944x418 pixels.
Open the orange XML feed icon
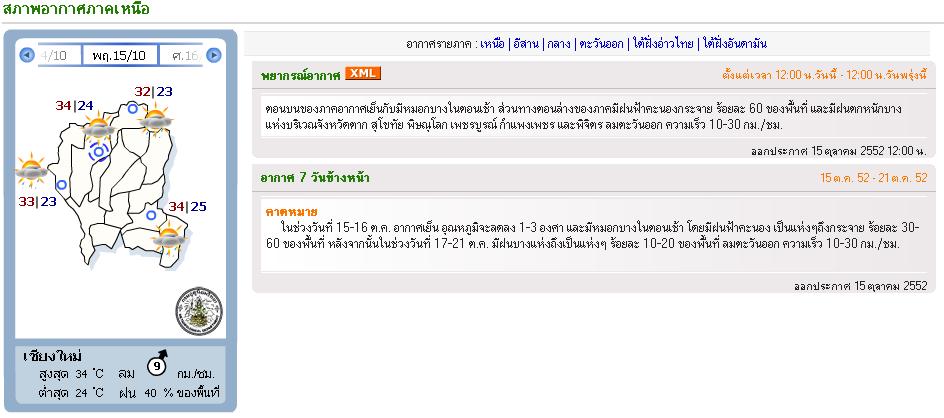point(363,73)
